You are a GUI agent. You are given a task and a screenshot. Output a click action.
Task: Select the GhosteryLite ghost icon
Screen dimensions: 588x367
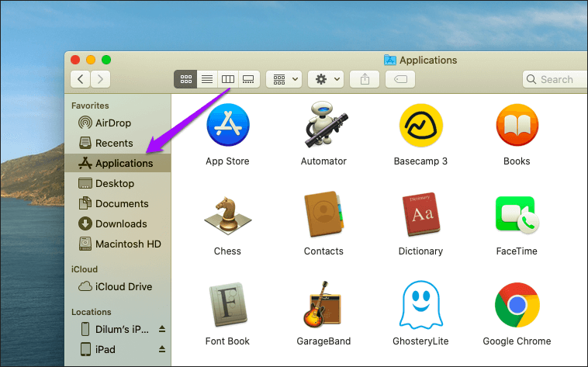pos(420,304)
